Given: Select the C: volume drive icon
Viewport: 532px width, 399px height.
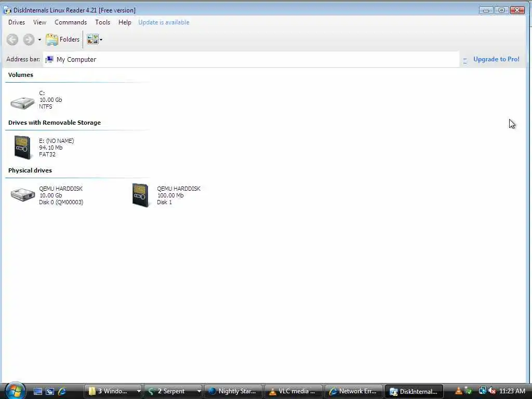Looking at the screenshot, I should pos(22,102).
